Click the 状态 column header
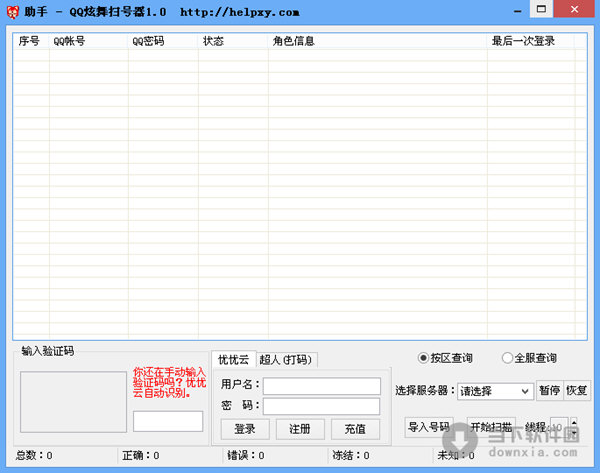600x473 pixels. tap(233, 41)
